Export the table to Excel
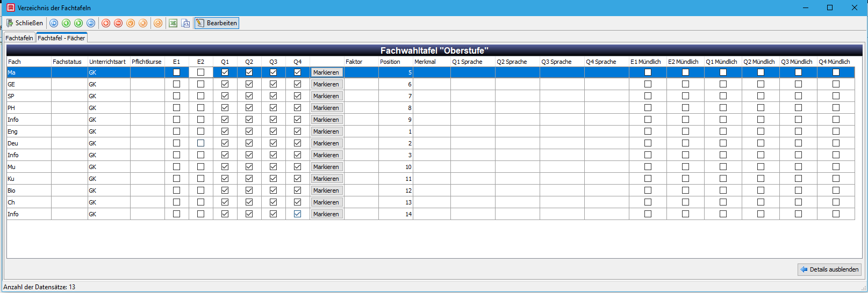Screen dimensions: 868x293 click(x=173, y=23)
